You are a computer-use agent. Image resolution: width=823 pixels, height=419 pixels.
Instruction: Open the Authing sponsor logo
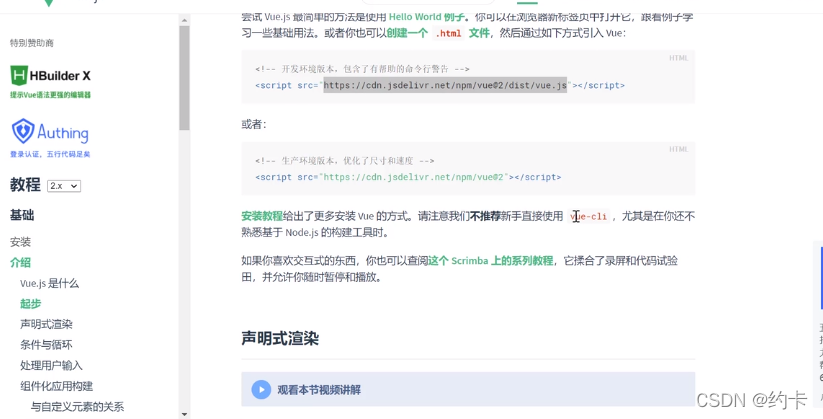tap(50, 132)
